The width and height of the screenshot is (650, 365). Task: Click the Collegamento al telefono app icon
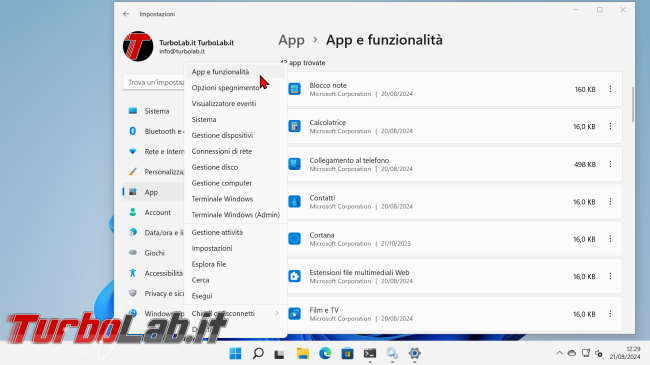coord(295,164)
